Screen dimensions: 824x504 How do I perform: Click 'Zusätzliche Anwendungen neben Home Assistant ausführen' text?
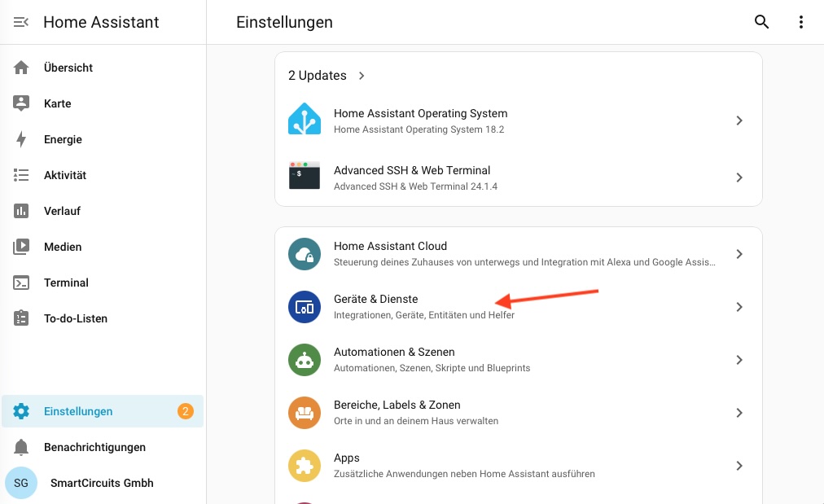pos(465,474)
